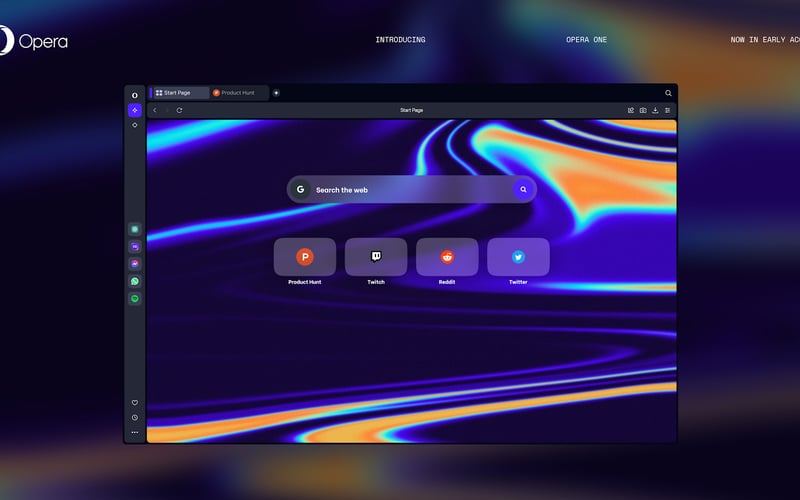Screen dimensions: 800x500
Task: Open a new tab with plus button
Action: pyautogui.click(x=276, y=93)
